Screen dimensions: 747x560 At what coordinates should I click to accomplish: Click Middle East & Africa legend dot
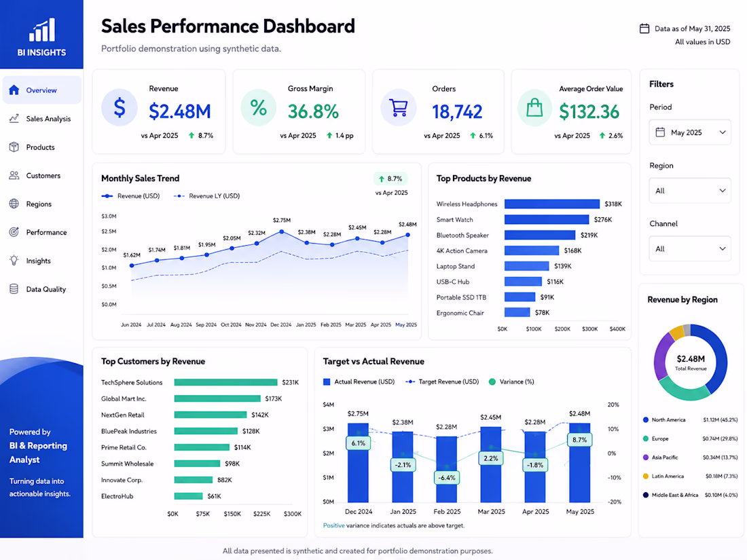tap(646, 496)
